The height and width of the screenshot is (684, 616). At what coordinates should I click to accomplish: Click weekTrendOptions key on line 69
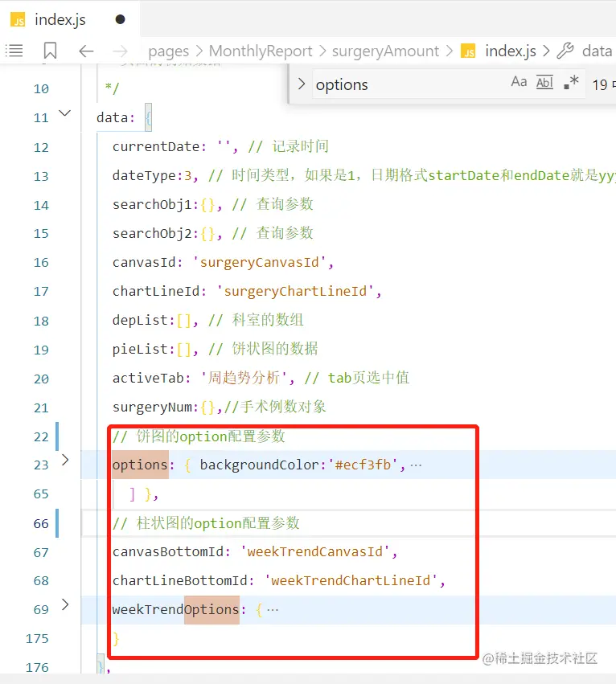pyautogui.click(x=175, y=609)
